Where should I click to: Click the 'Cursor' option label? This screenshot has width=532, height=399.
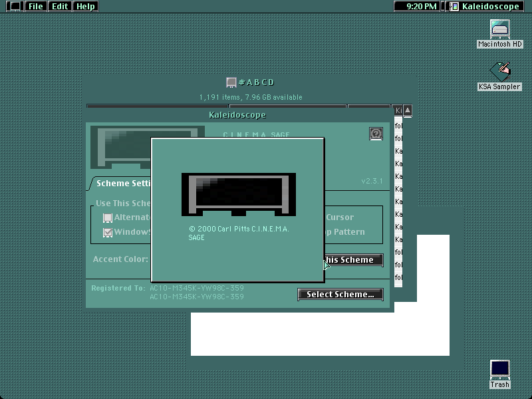coord(340,217)
